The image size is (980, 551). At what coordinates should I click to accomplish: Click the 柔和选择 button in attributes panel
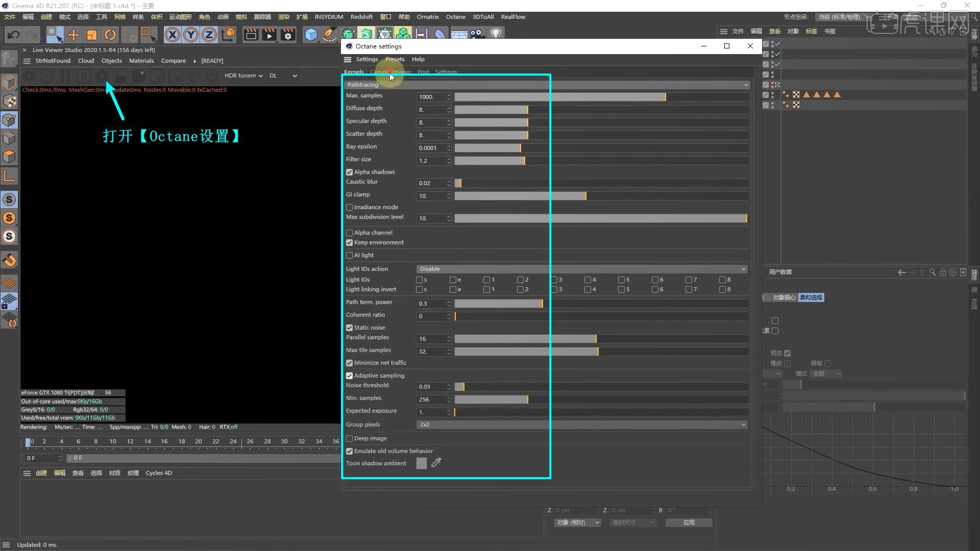[x=811, y=297]
